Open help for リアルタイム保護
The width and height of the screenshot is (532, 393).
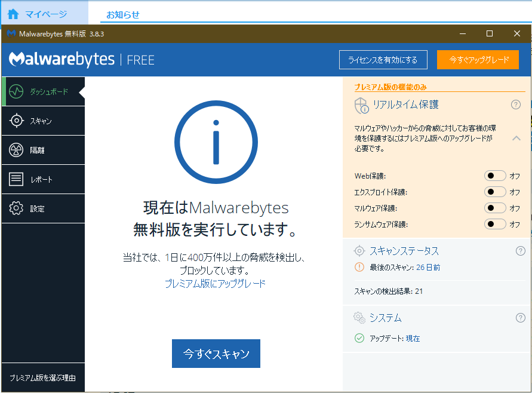coord(516,105)
